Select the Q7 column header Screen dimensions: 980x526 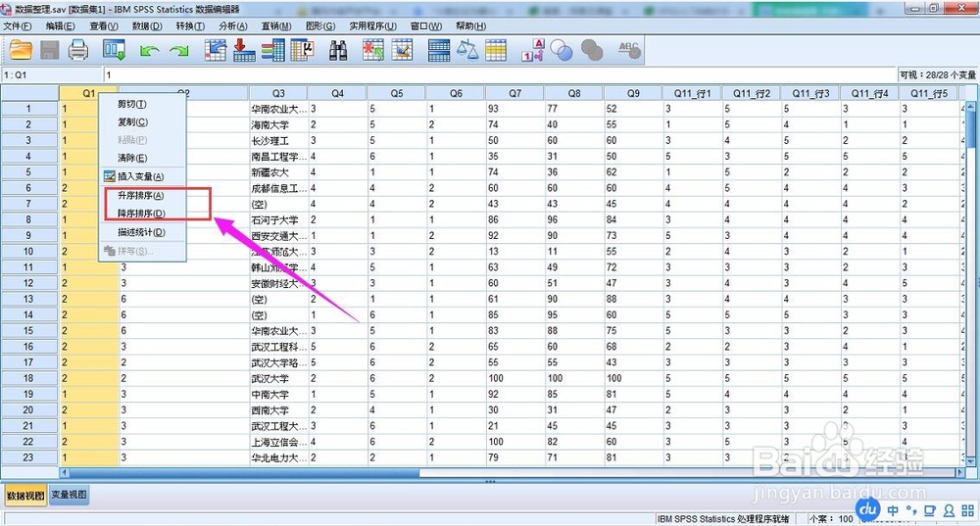coord(515,93)
